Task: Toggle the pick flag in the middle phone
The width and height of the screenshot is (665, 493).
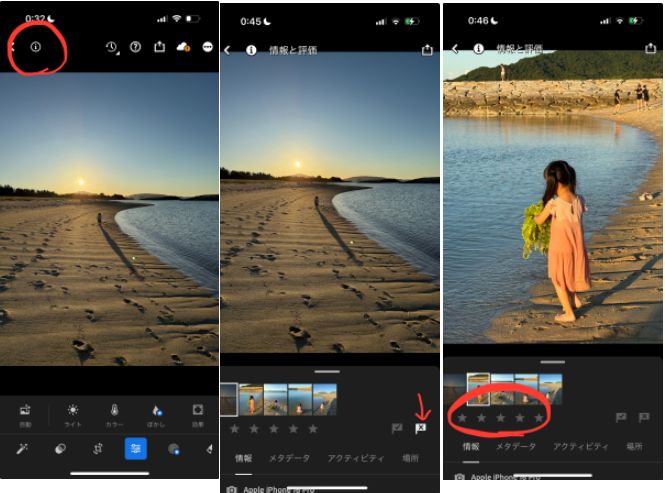Action: [397, 429]
